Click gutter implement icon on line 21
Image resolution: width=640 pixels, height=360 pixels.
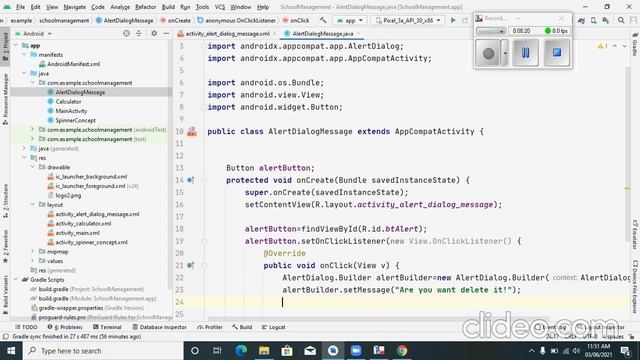(190, 265)
